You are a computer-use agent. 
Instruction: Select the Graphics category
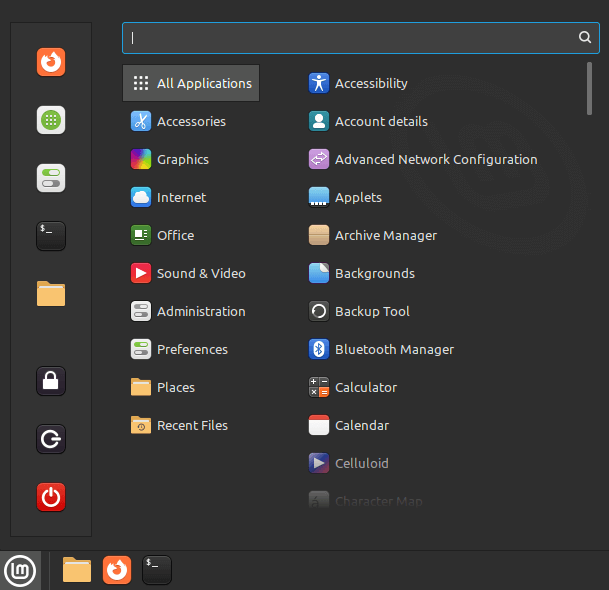(191, 159)
